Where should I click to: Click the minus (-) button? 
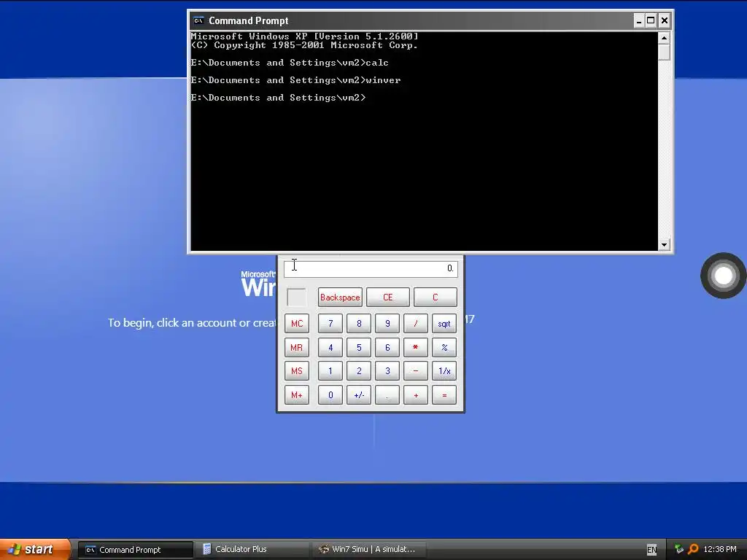[x=415, y=371]
